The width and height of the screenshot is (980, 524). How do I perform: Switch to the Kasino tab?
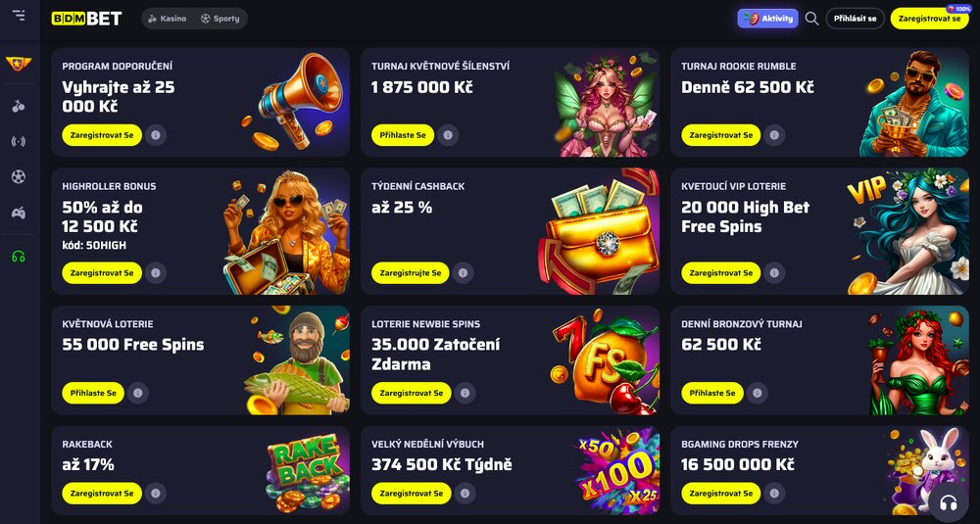pos(167,19)
